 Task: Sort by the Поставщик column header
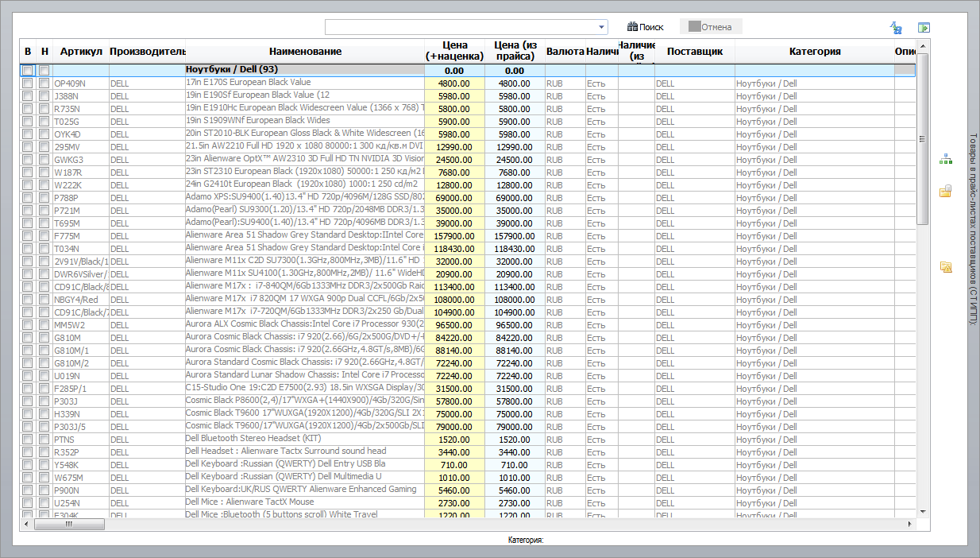(x=695, y=51)
